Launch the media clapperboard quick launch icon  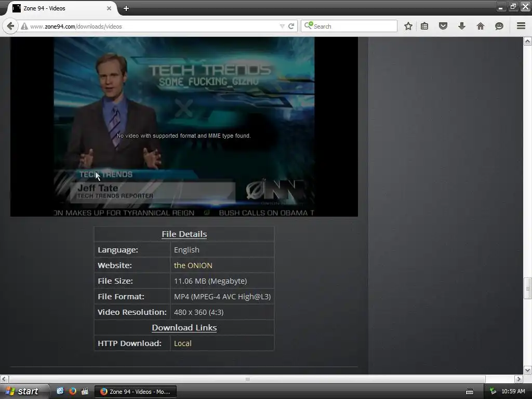(x=85, y=391)
